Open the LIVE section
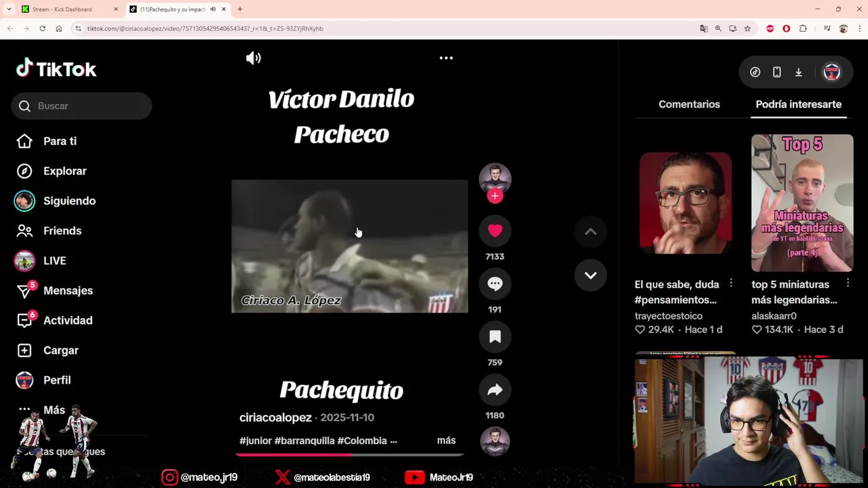868x488 pixels. pos(54,260)
